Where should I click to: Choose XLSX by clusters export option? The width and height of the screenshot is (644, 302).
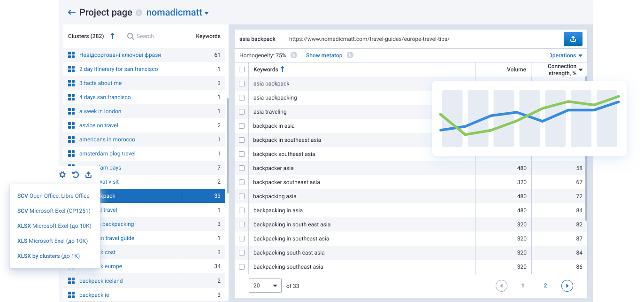48,256
